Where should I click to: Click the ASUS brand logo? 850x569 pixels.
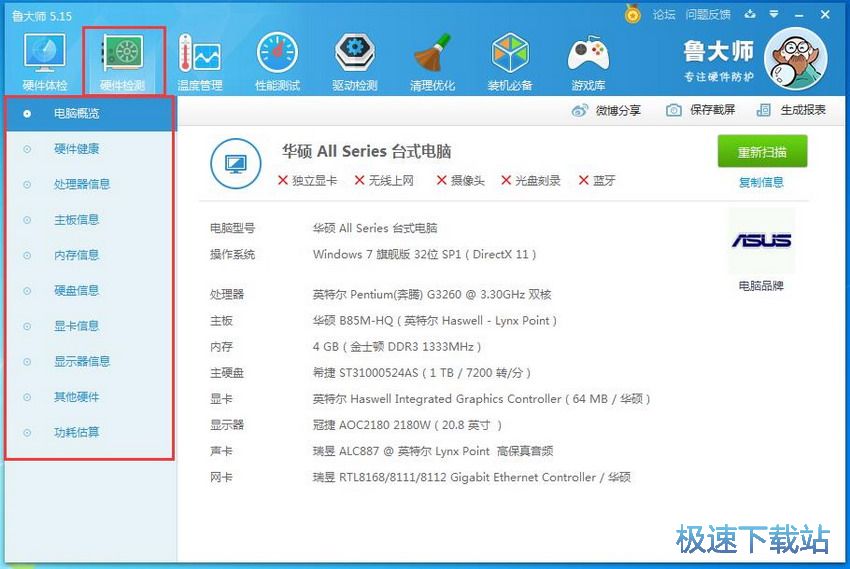click(x=761, y=240)
